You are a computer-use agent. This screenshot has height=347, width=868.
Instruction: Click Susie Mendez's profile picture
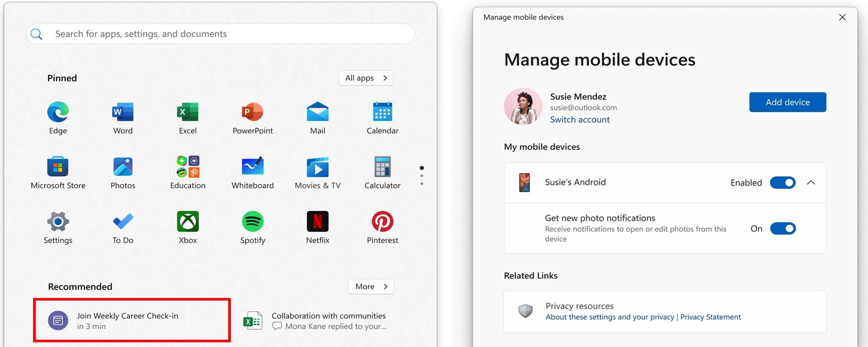click(523, 106)
